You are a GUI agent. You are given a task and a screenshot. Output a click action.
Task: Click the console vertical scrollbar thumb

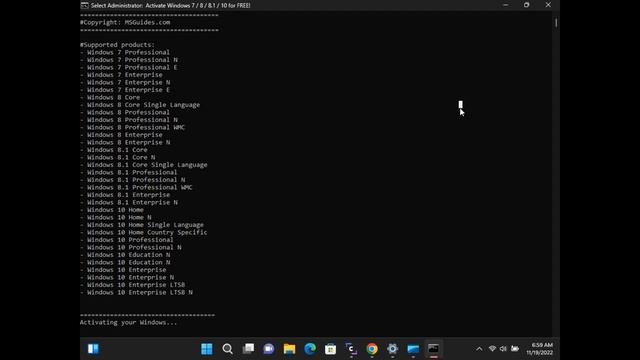[556, 23]
